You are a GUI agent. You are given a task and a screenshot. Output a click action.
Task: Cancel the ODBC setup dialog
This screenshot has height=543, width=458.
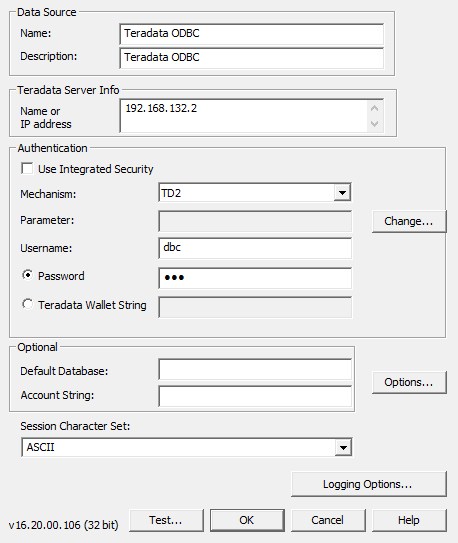tap(328, 520)
